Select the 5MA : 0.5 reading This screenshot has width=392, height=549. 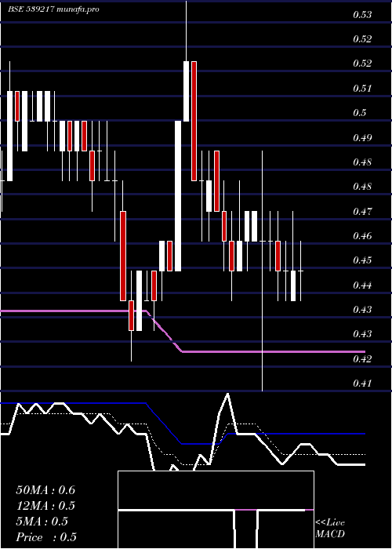tap(42, 522)
